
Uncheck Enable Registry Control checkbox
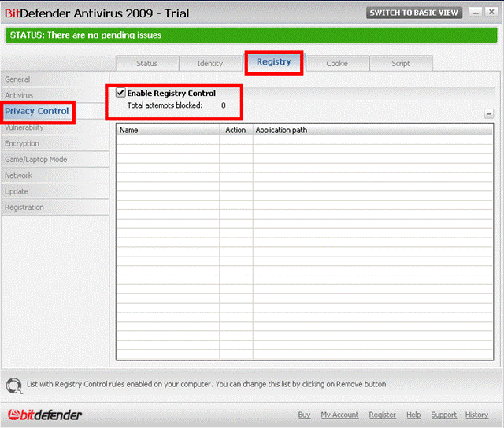pos(120,93)
